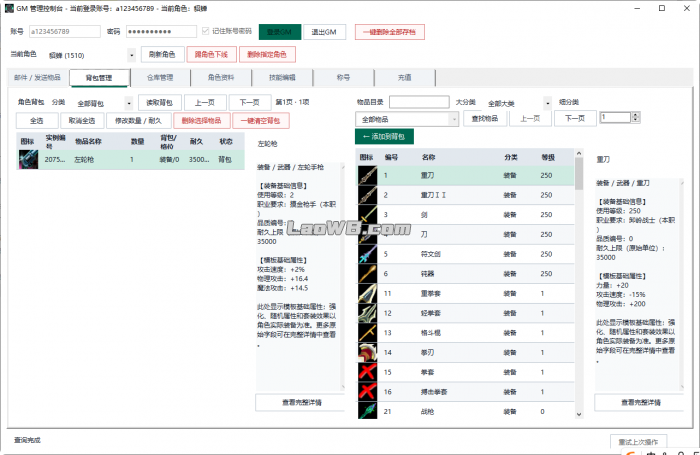
Task: Click the green spear icon in row 21
Action: (x=367, y=411)
